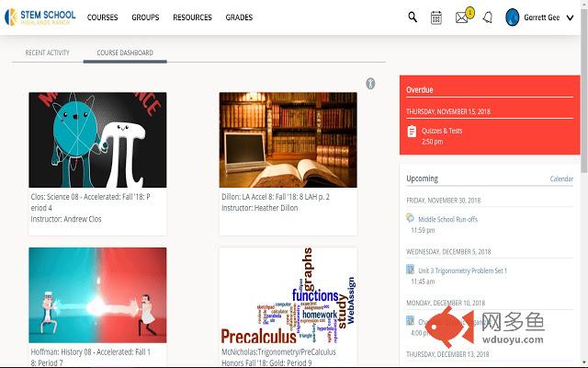Viewport: 588px width, 368px height.
Task: Click McNicholas Trigonometry/PreCalculus title
Action: tap(278, 357)
